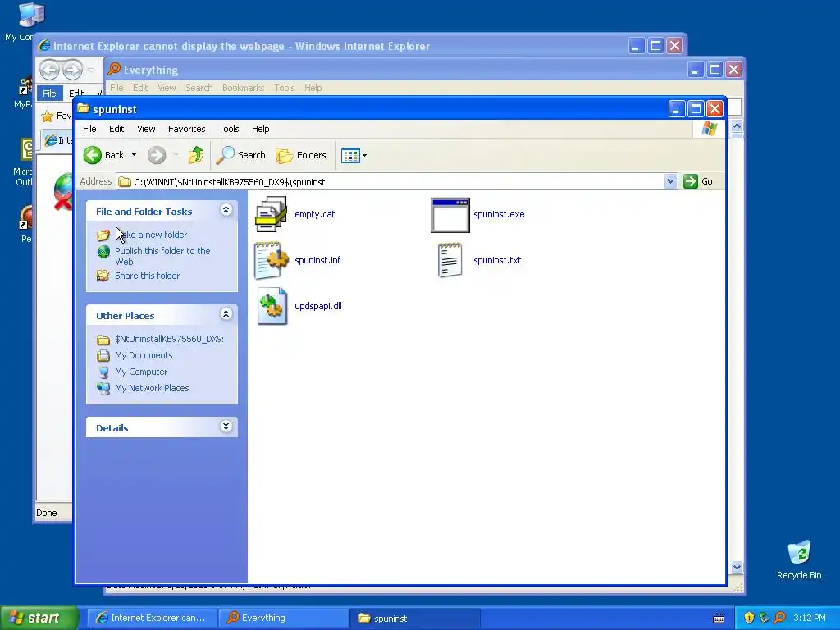Click the green Back arrow icon

tap(92, 155)
